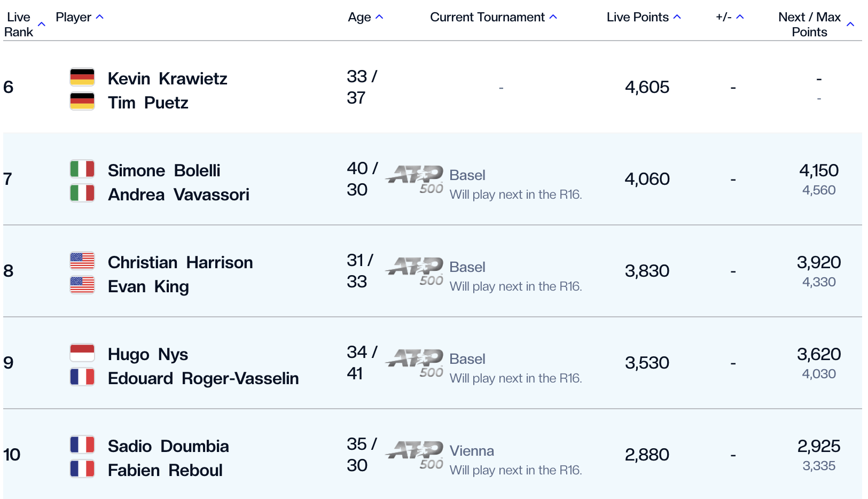
Task: Open Kevin Krawietz player profile
Action: pyautogui.click(x=167, y=79)
